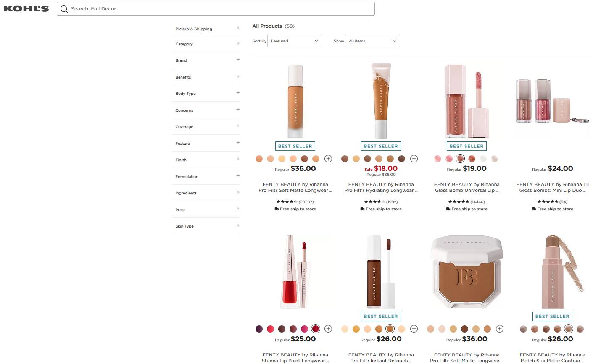Open the Pro Filt'r Hydrating foundation tube image

(381, 101)
